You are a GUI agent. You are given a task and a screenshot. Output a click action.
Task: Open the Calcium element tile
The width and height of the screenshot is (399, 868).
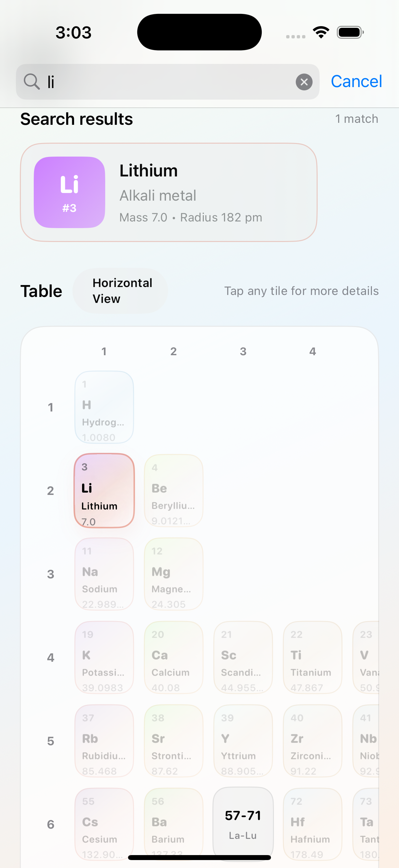coord(173,657)
